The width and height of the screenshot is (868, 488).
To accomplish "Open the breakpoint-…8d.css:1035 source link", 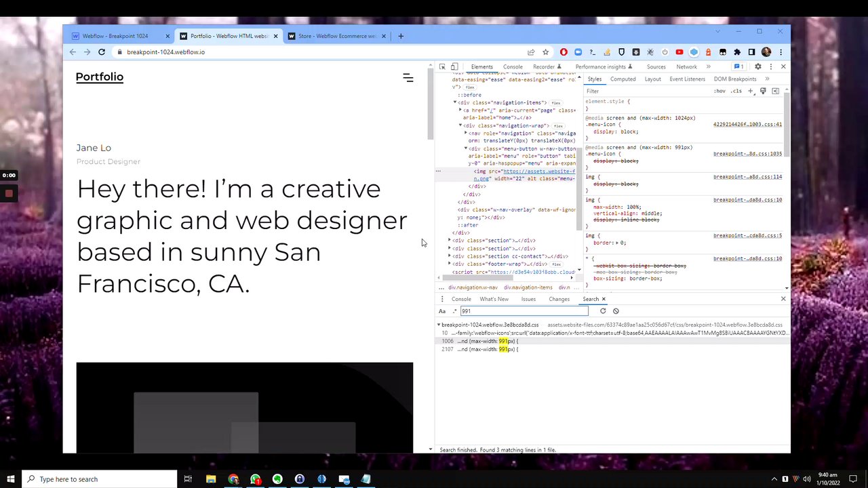I will pos(747,154).
